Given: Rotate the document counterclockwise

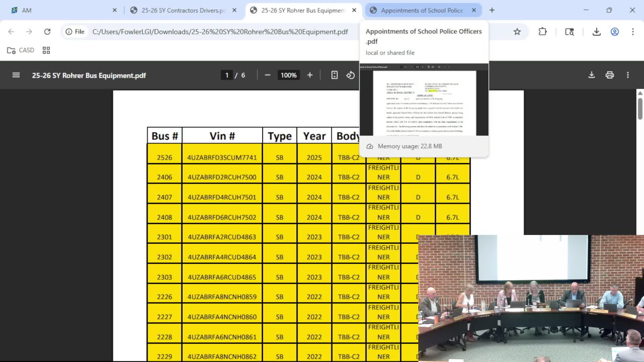Looking at the screenshot, I should tap(350, 75).
